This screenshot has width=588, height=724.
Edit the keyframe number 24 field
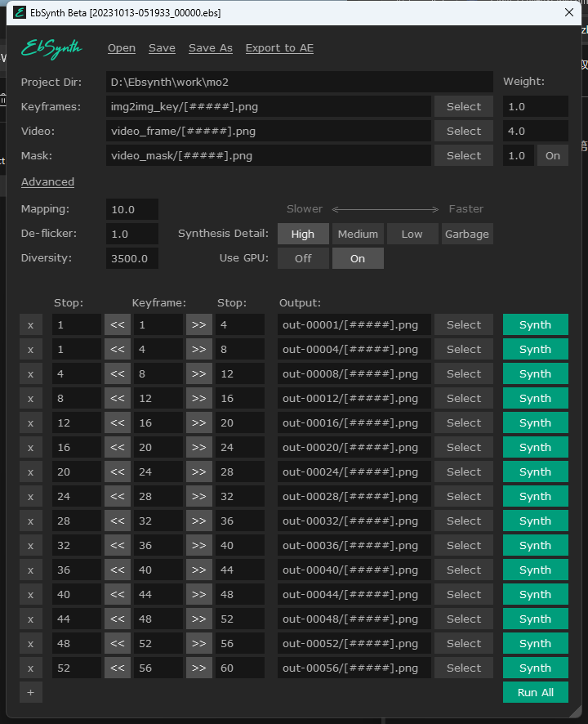pos(158,471)
